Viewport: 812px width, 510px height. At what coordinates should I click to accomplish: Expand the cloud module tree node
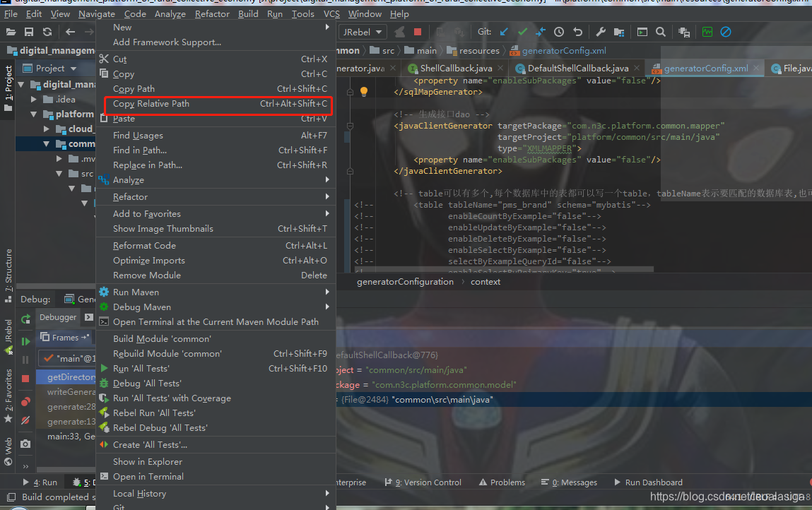click(x=47, y=129)
